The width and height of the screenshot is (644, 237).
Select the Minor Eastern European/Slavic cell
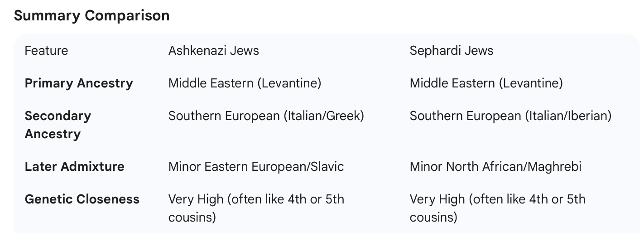[x=256, y=166]
